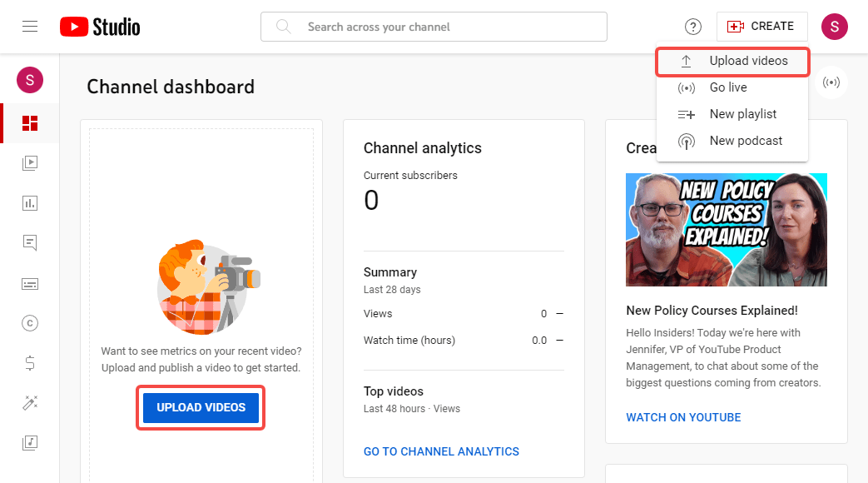Select New podcast from the Create menu
Image resolution: width=868 pixels, height=483 pixels.
tap(746, 140)
